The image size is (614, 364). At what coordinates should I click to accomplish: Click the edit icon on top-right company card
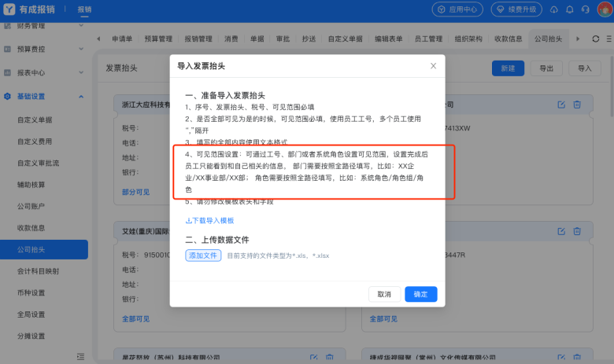[561, 105]
